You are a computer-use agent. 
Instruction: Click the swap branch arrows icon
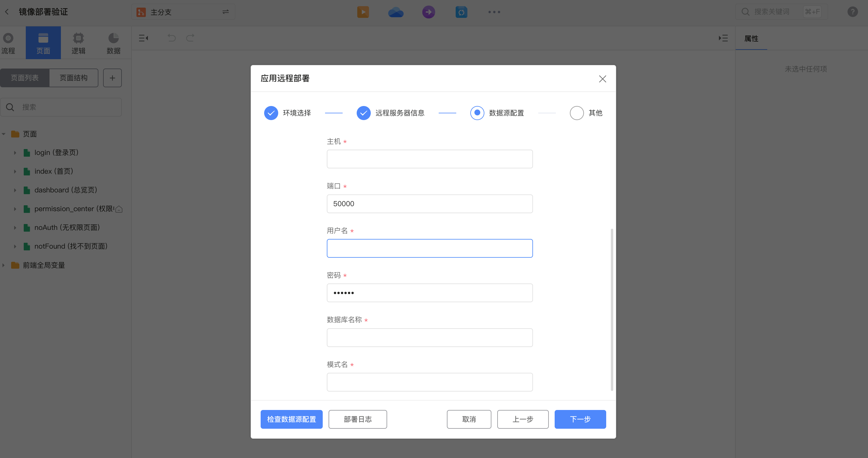click(225, 12)
